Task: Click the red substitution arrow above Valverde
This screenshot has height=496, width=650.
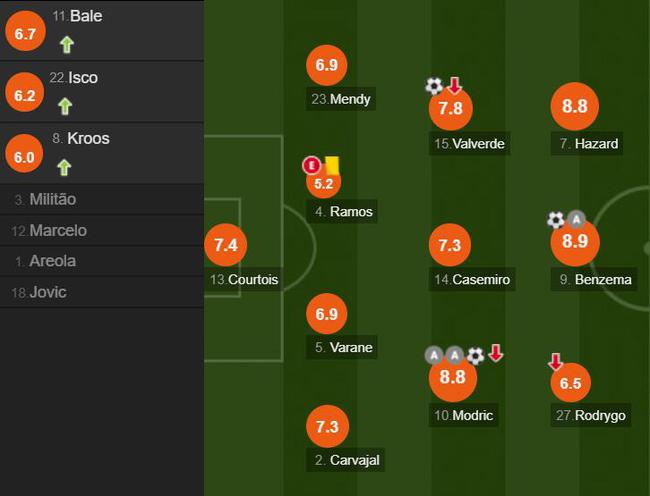Action: pyautogui.click(x=454, y=85)
